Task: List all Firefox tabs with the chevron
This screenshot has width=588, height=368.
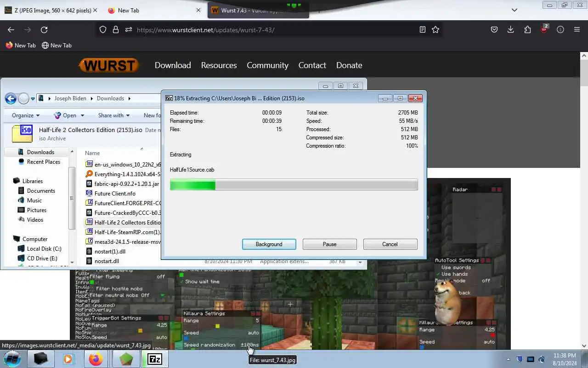Action: coord(514,10)
